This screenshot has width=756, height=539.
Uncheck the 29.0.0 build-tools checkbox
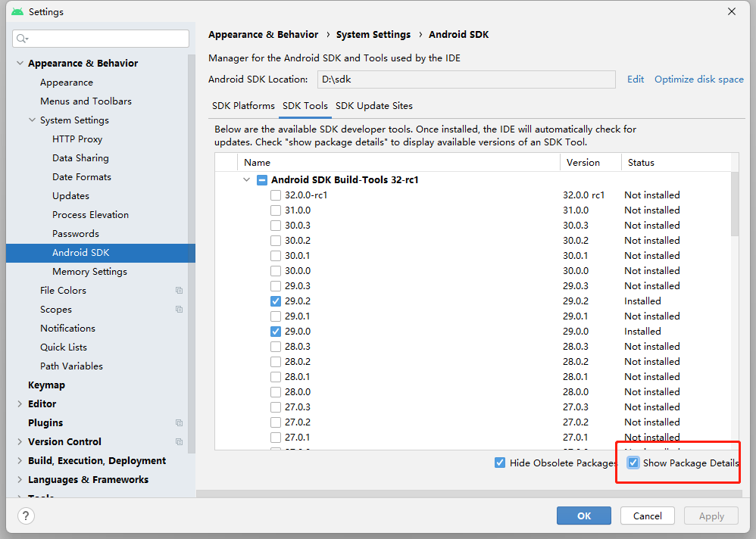276,332
